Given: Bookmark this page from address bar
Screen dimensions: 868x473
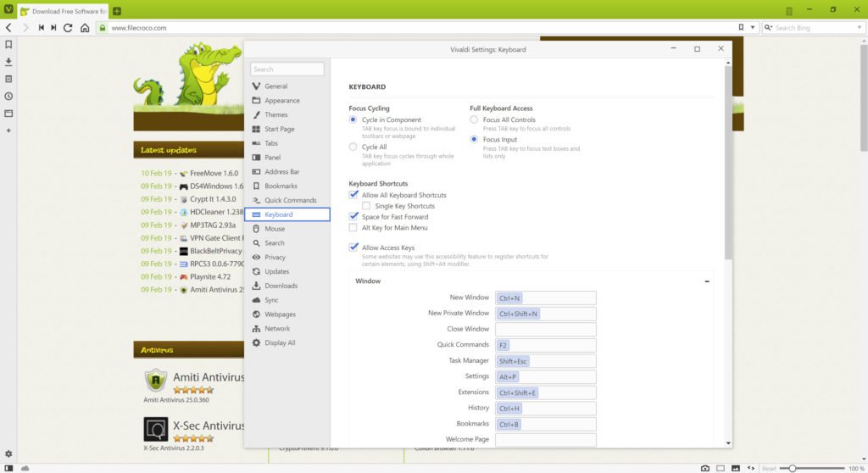Looking at the screenshot, I should tap(741, 27).
